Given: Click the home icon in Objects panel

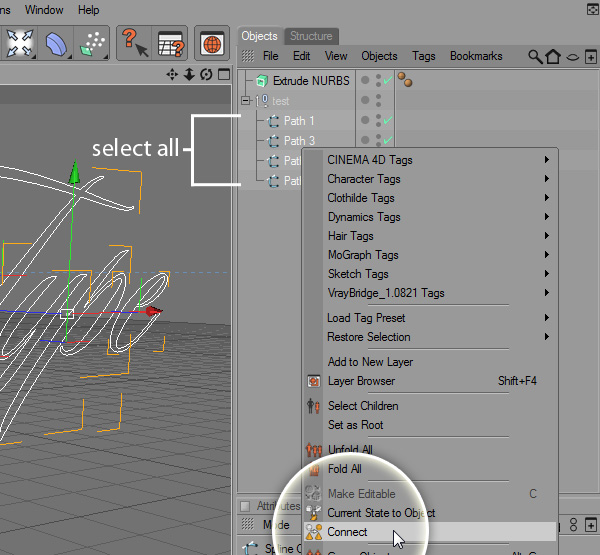Looking at the screenshot, I should 553,57.
